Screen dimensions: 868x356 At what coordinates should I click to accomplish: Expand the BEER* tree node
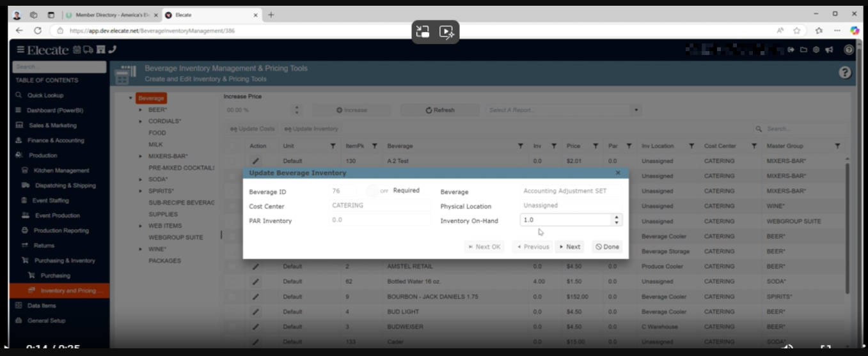[141, 110]
